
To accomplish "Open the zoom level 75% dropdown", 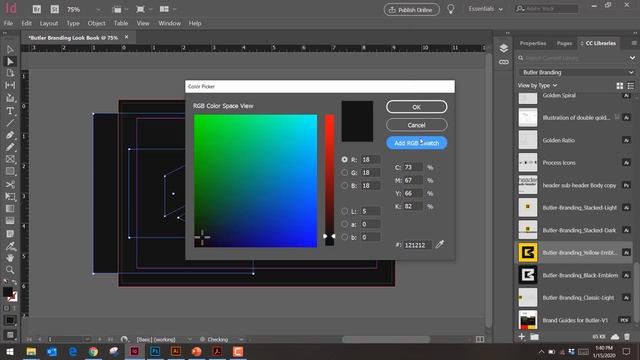I will click(98, 9).
